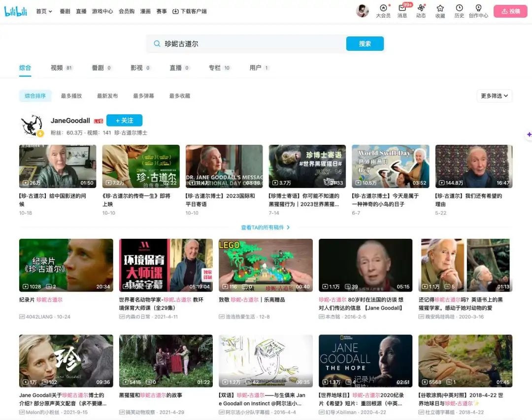The image size is (532, 420).
Task: Open the 历史 history clock icon
Action: (459, 11)
